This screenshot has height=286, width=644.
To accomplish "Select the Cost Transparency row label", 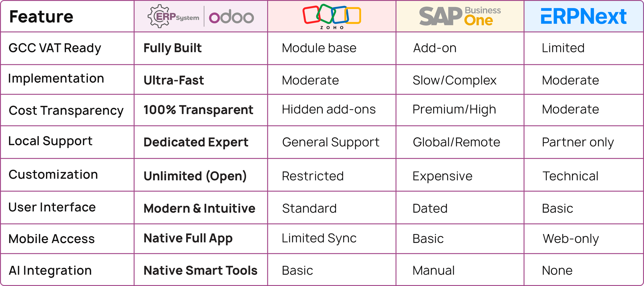I will point(66,110).
